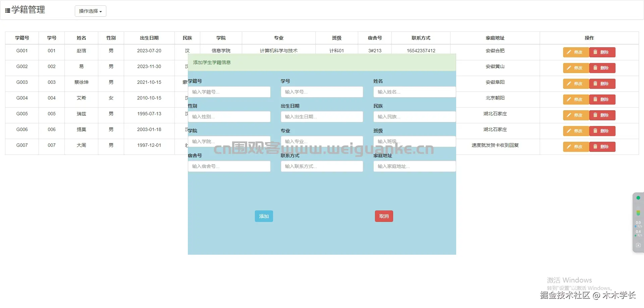Select the address 安徽黄山
Screen dimensions: 644x308
point(495,66)
